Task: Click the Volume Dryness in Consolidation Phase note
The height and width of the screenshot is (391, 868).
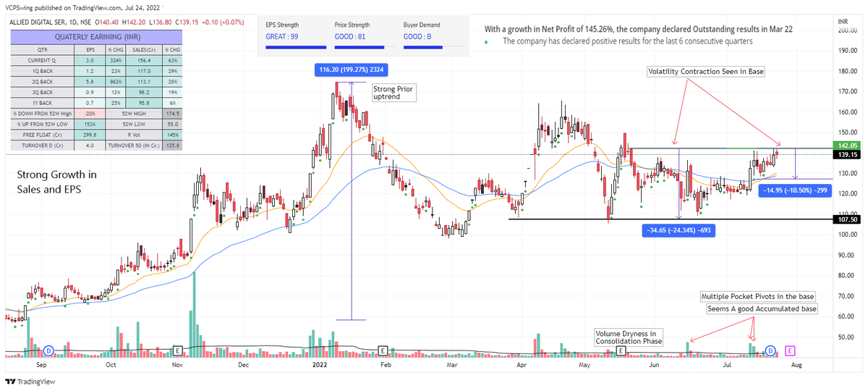Action: coord(629,337)
